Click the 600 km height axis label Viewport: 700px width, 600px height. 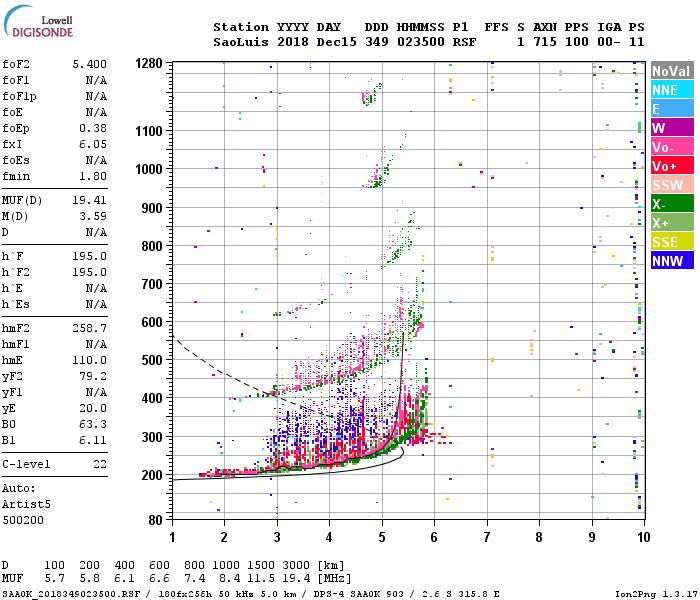[x=152, y=322]
